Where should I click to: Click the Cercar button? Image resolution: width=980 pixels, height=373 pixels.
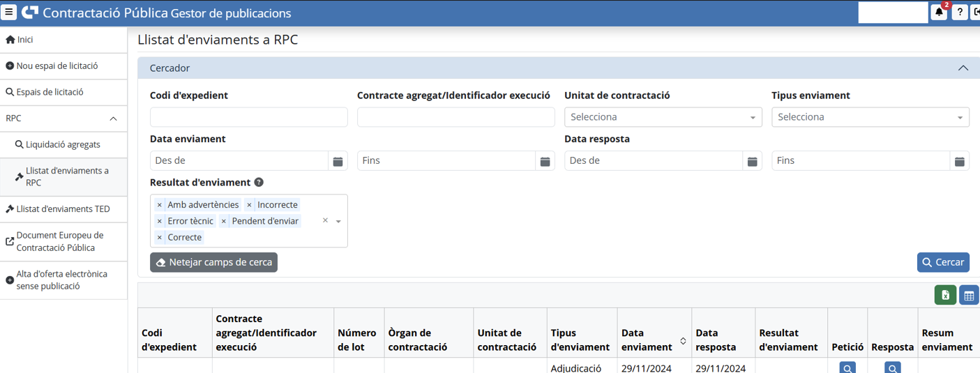pos(942,262)
